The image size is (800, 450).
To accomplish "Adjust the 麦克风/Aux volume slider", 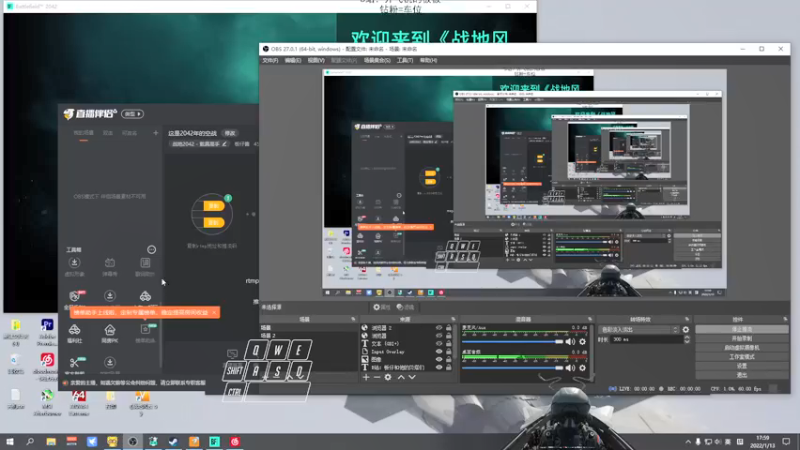I will (512, 342).
